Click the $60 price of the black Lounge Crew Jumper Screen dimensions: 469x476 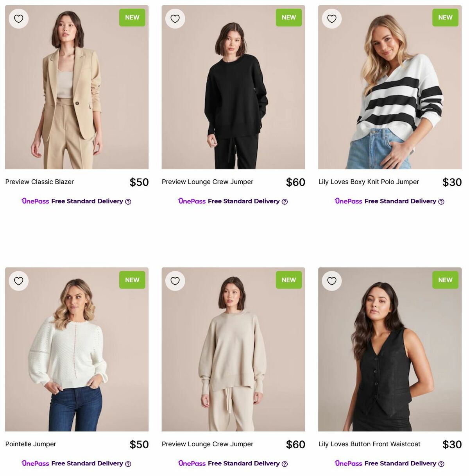[296, 182]
